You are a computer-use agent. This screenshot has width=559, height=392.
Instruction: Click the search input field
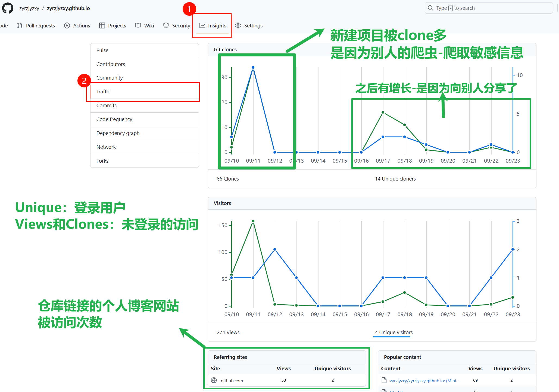point(489,8)
